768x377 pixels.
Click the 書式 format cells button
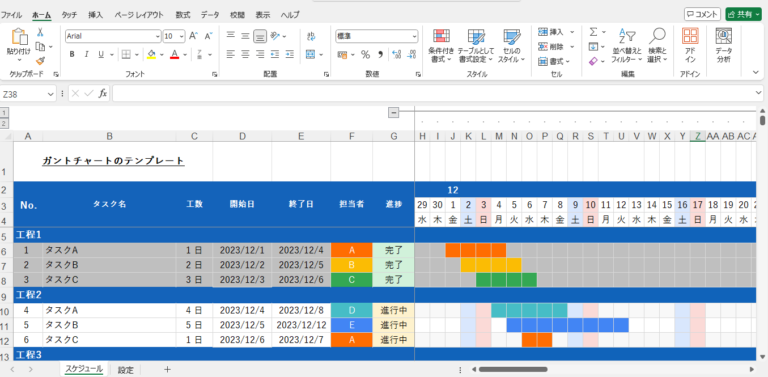[553, 61]
